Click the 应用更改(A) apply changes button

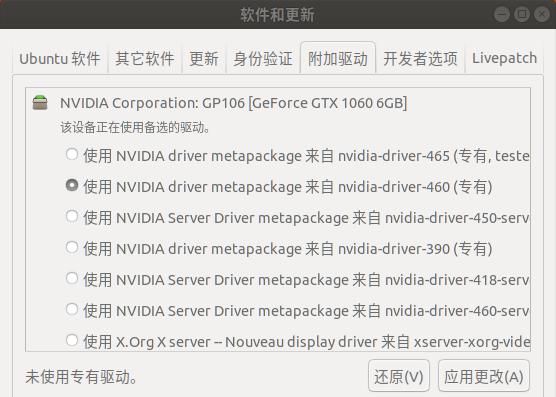click(484, 376)
